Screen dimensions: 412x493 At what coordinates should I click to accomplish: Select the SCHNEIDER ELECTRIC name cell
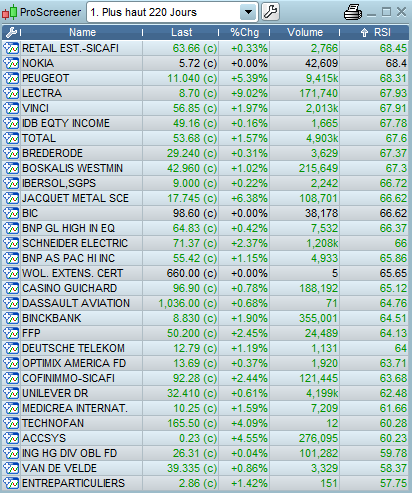click(x=81, y=243)
